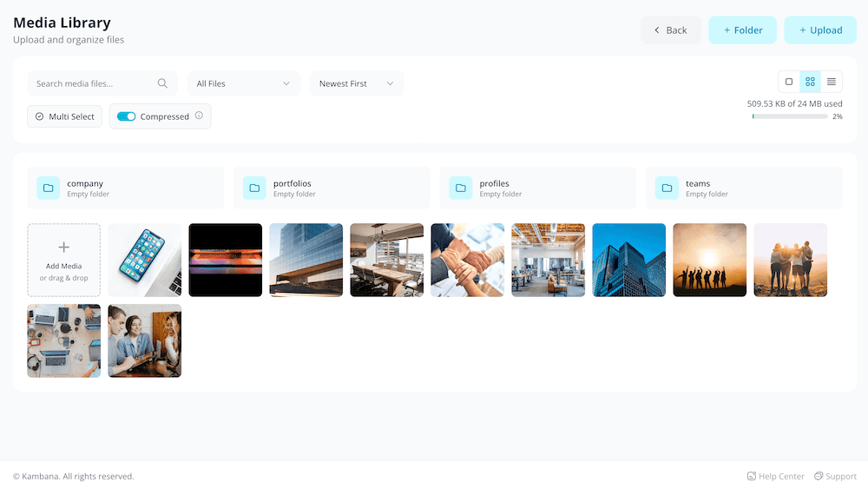This screenshot has width=868, height=489.
Task: Select the overhead laptops desk thumbnail
Action: coord(63,340)
